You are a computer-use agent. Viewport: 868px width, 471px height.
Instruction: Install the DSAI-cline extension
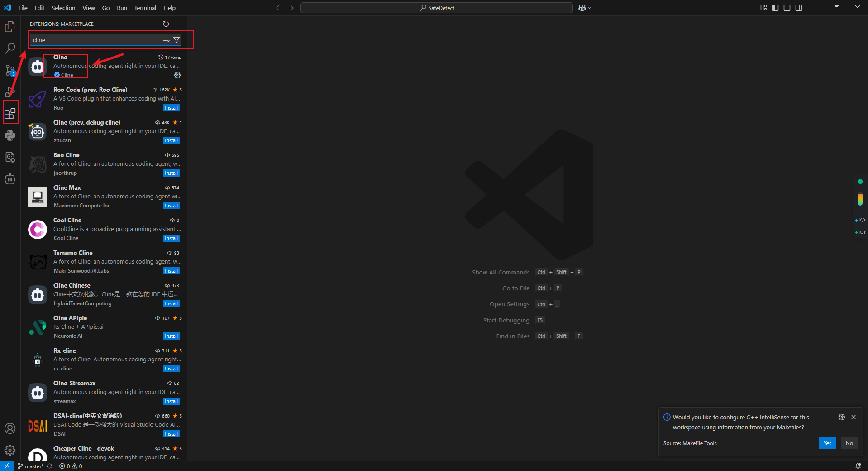click(172, 434)
